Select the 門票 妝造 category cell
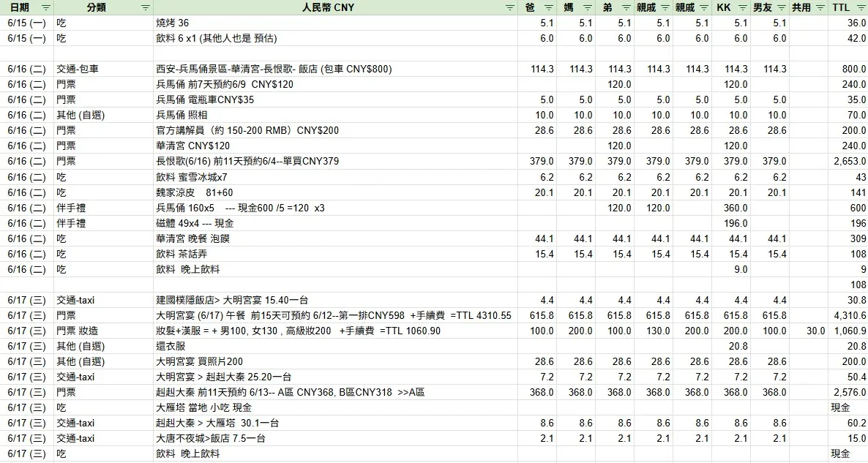868x463 pixels. coord(103,331)
